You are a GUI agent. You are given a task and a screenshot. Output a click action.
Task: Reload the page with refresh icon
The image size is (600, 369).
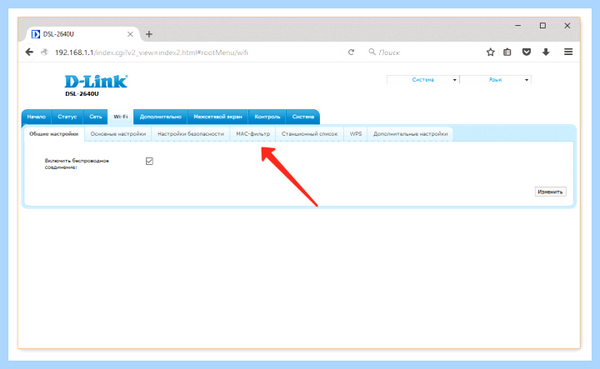[x=351, y=52]
